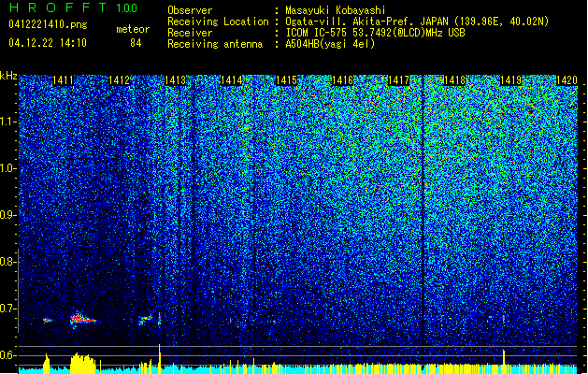Select the ICOM IC-575 receiver text

point(375,33)
